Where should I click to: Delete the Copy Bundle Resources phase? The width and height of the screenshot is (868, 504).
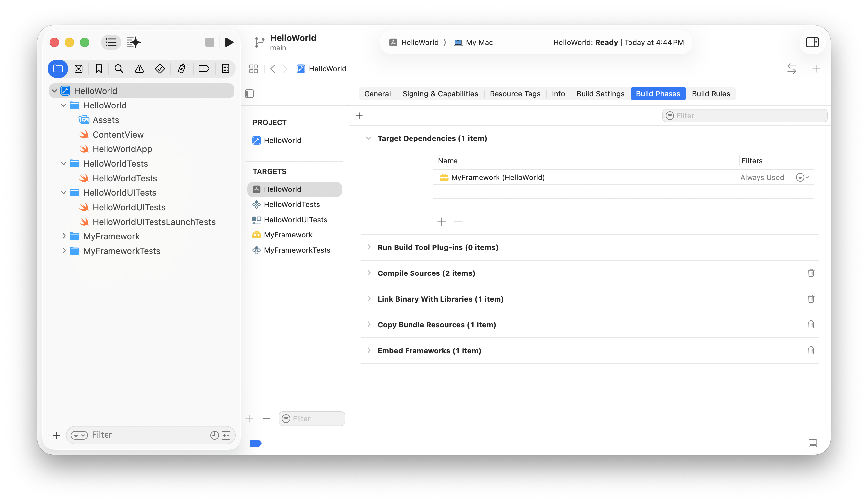811,325
